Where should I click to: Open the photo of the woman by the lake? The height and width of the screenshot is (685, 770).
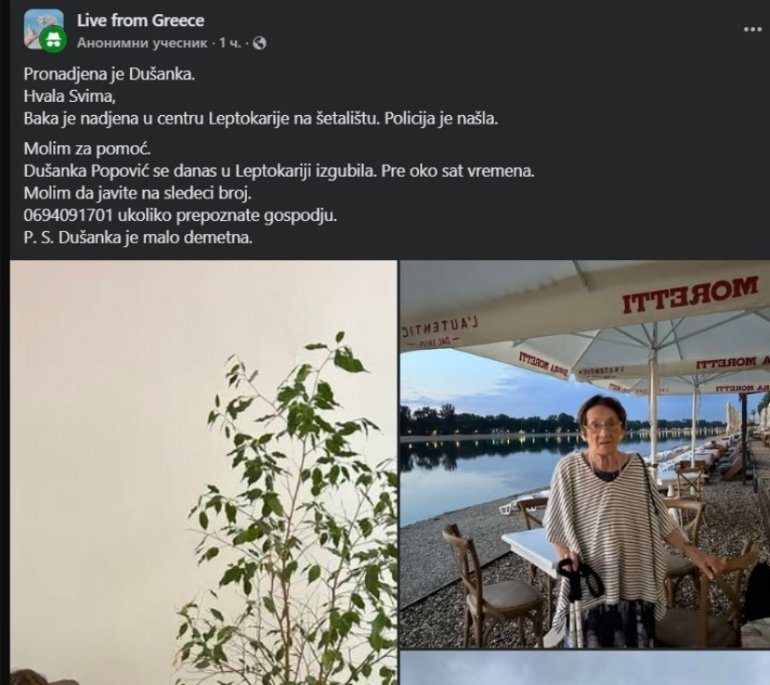585,454
